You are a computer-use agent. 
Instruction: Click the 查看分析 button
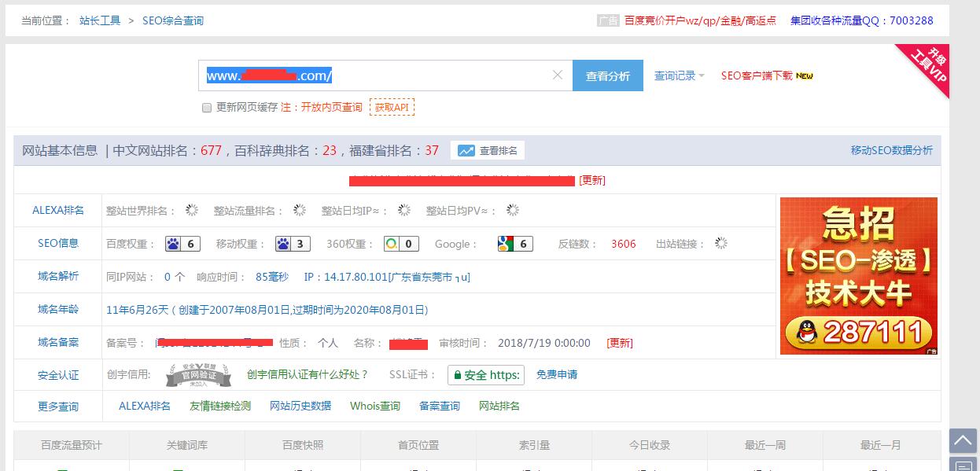pyautogui.click(x=606, y=75)
